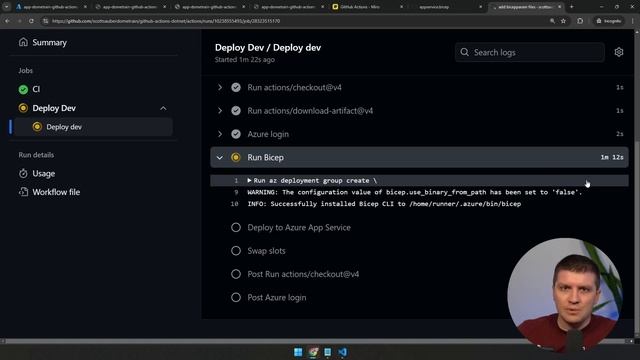Image resolution: width=640 pixels, height=360 pixels.
Task: Switch to the appservice.bicep tab
Action: click(x=447, y=7)
